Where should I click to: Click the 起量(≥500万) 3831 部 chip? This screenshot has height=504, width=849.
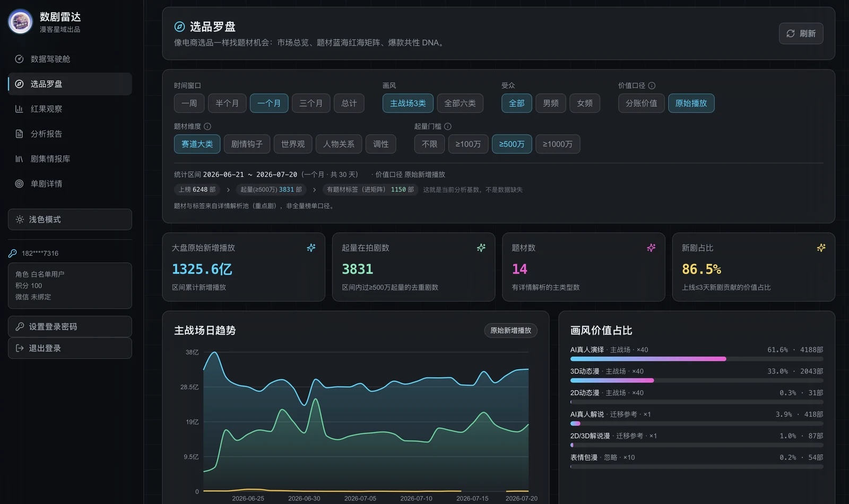(x=271, y=189)
